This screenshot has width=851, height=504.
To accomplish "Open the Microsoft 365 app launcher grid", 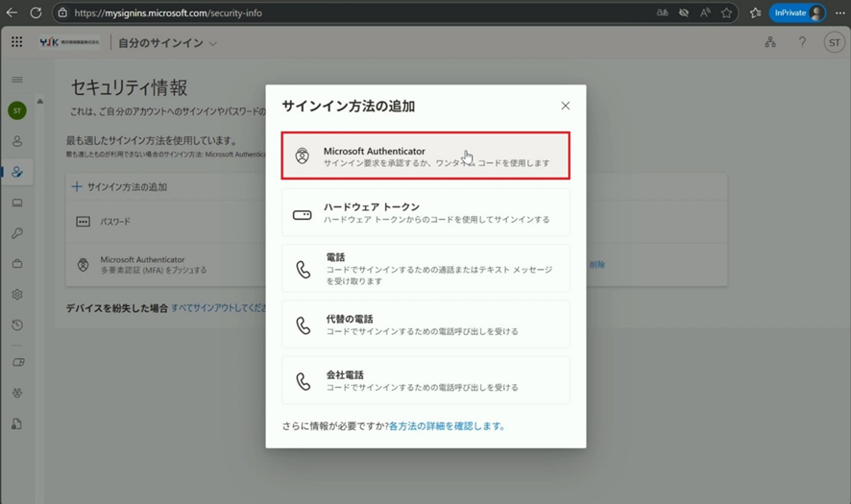I will [x=16, y=42].
